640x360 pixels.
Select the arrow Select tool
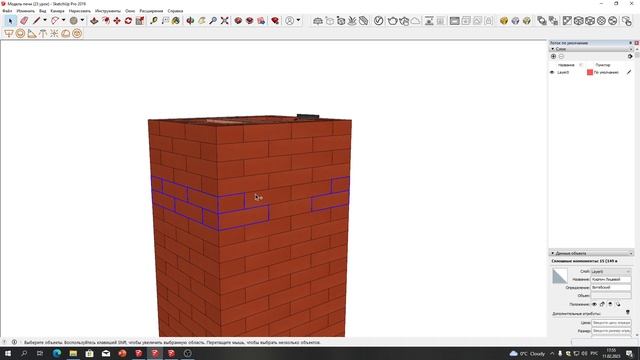point(10,20)
